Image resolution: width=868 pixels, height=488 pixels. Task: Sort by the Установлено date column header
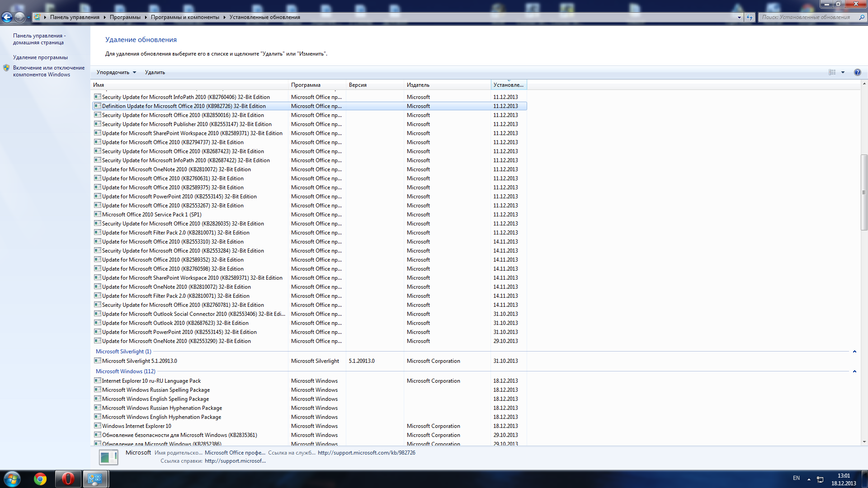click(x=509, y=85)
